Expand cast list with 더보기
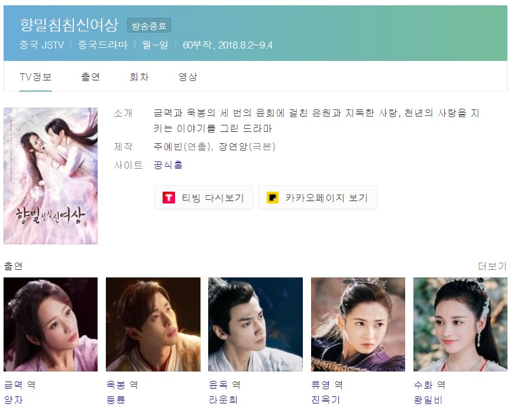This screenshot has width=511, height=420. 493,266
